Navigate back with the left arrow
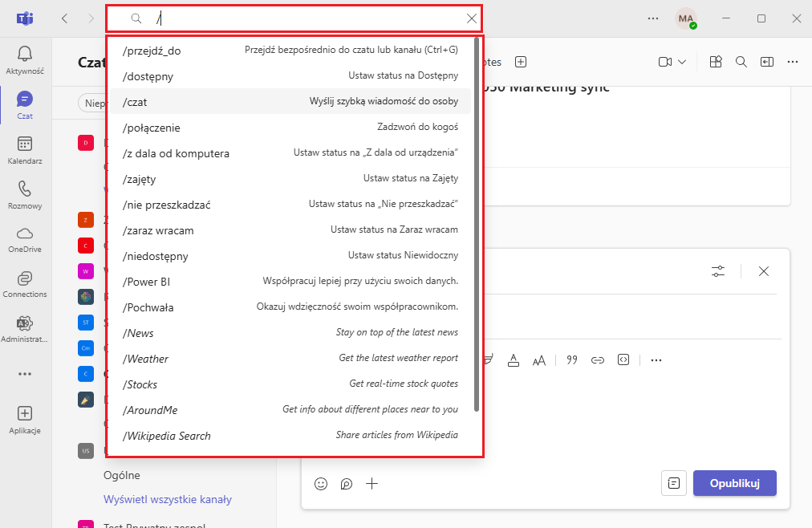This screenshot has height=528, width=812. pyautogui.click(x=65, y=18)
